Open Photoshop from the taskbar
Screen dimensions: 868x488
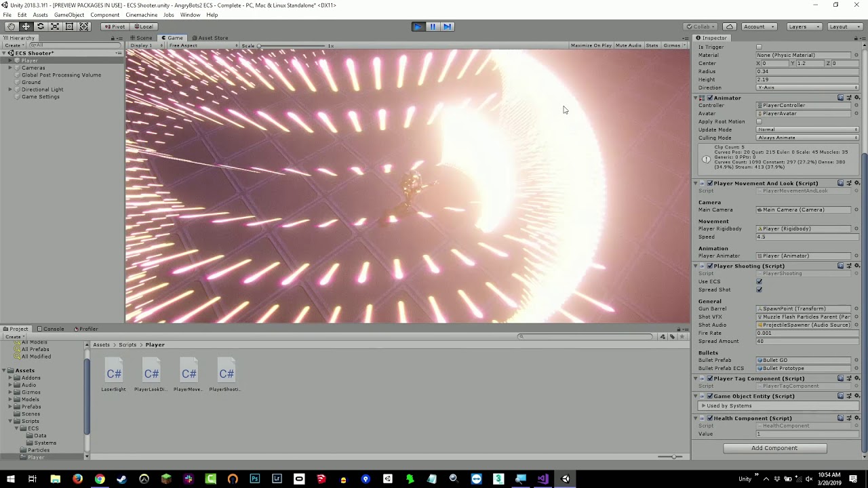coord(255,479)
